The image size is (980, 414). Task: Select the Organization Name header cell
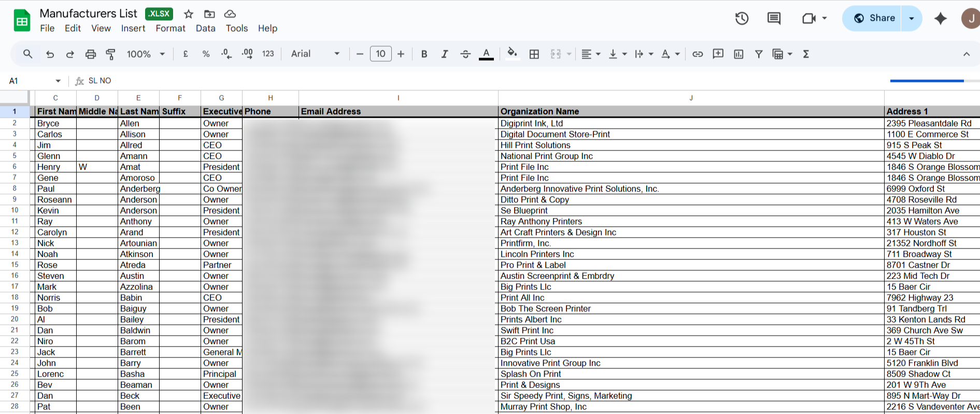(x=690, y=112)
